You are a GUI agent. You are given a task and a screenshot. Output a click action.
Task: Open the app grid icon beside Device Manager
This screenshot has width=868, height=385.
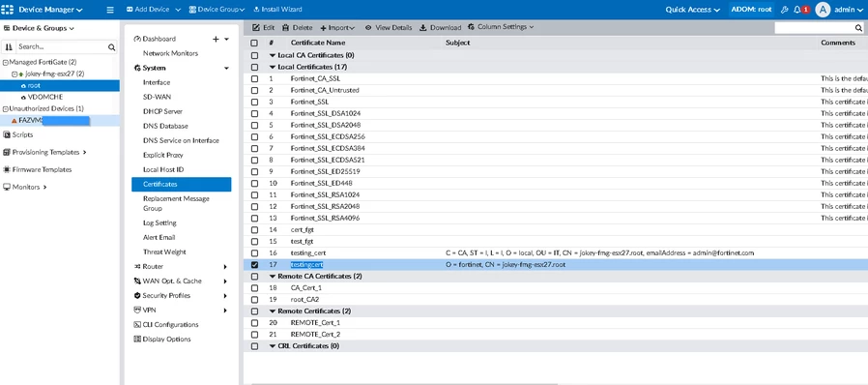pos(7,10)
